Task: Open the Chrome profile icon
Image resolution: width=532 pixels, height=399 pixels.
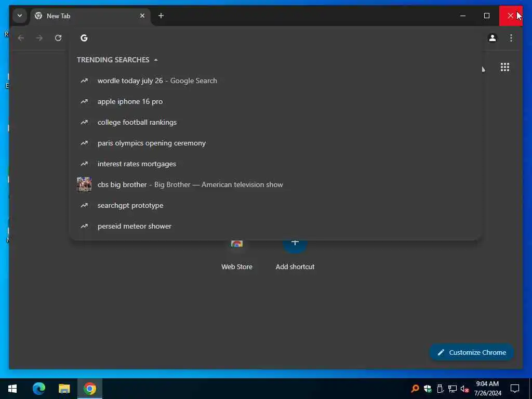Action: (493, 38)
